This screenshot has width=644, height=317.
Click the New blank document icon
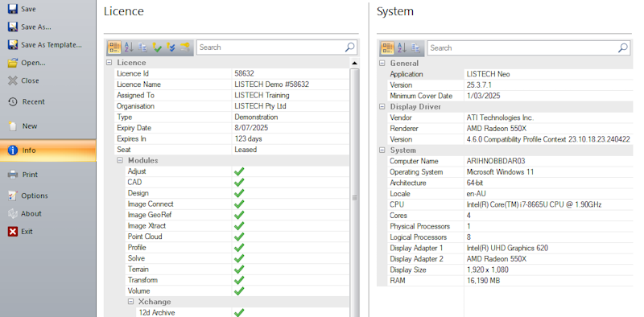pos(13,126)
